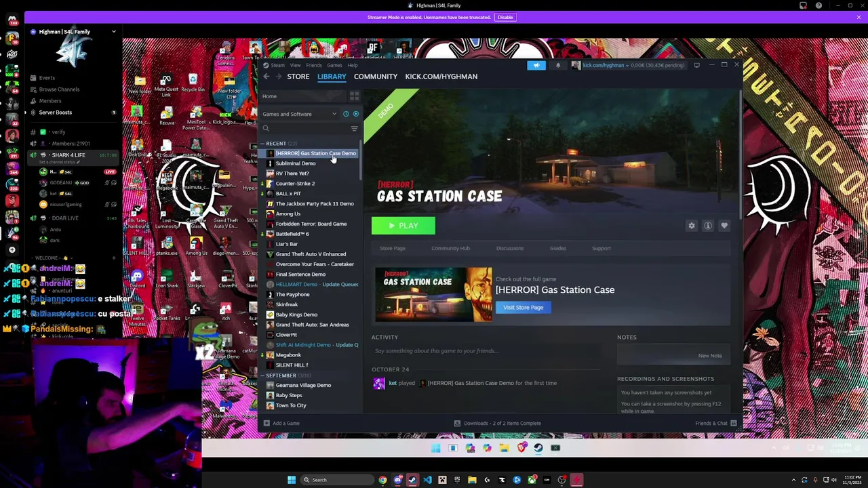Click Steam's forward navigation arrow
This screenshot has width=868, height=488.
pos(278,77)
